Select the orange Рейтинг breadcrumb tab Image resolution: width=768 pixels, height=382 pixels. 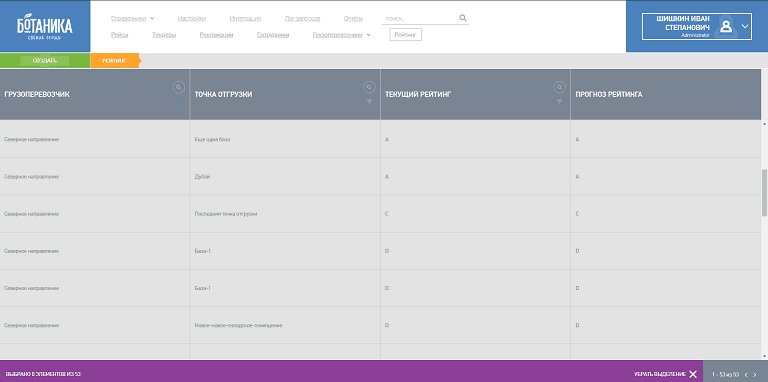point(115,61)
